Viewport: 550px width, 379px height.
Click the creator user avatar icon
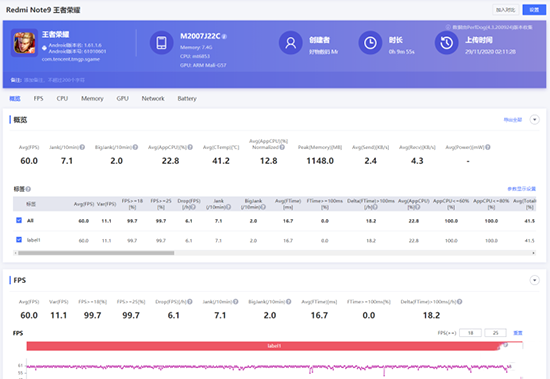click(290, 43)
